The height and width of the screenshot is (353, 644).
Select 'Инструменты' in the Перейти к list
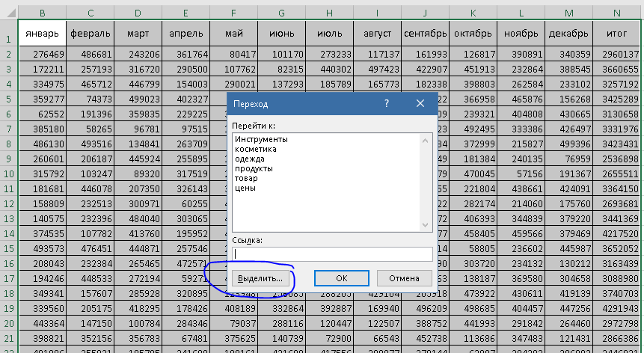[261, 139]
